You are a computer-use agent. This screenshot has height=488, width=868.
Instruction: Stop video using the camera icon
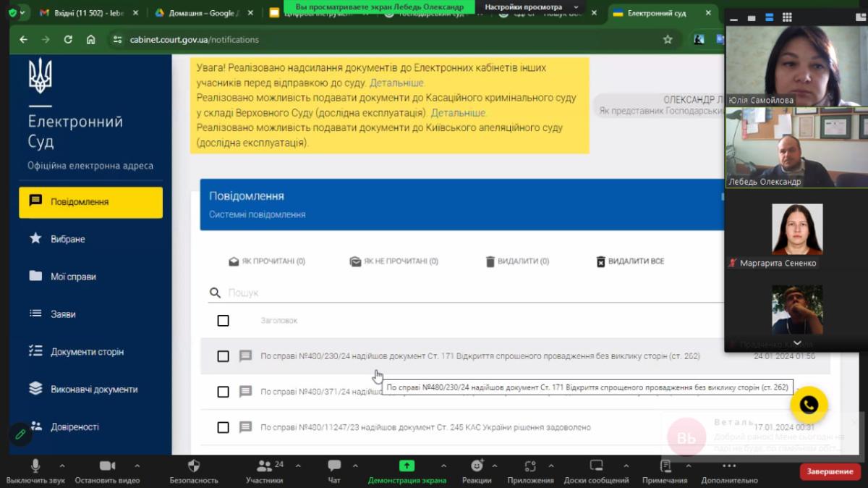click(x=107, y=466)
